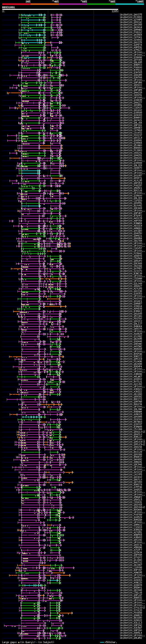The width and height of the screenshot is (146, 644).
Task: Select the UniRef100_P15642 row label
Action: click(x=131, y=254)
